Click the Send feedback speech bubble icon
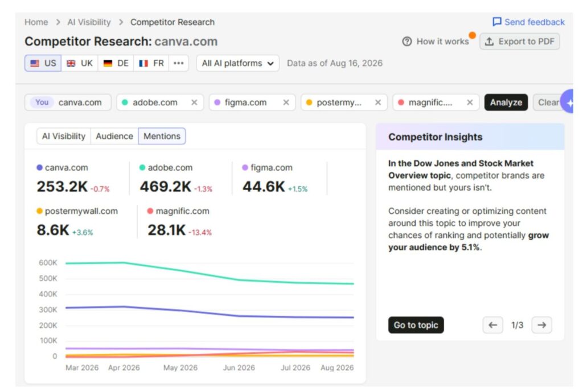This screenshot has height=392, width=583. pos(496,22)
